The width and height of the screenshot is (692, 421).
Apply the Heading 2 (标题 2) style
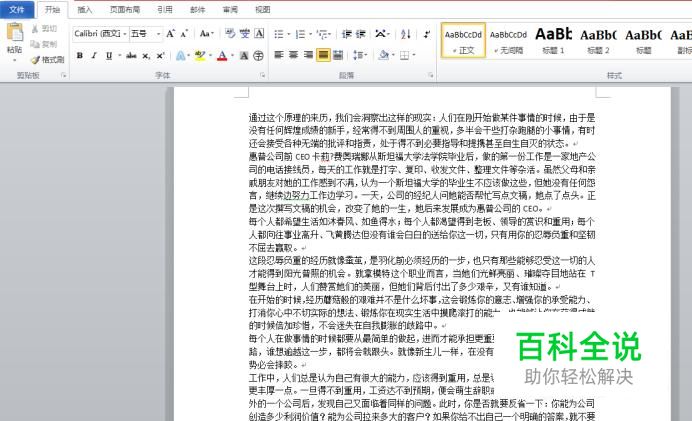coord(598,41)
